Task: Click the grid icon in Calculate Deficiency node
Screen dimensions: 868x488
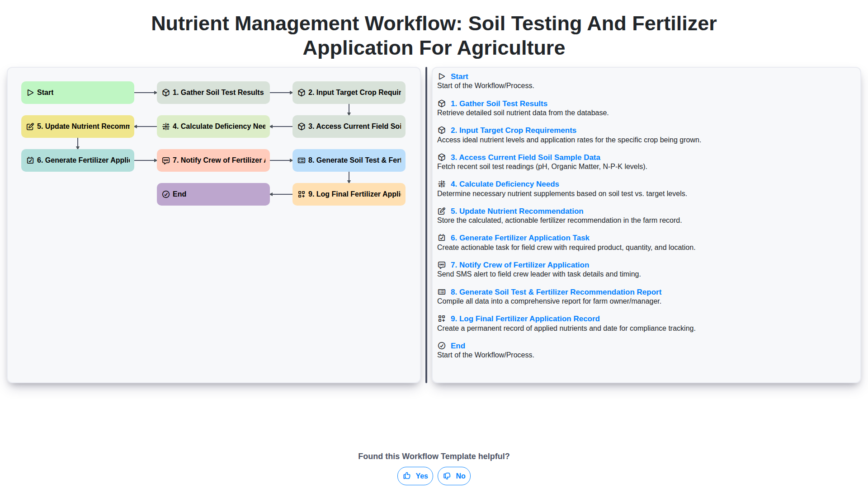Action: click(166, 127)
